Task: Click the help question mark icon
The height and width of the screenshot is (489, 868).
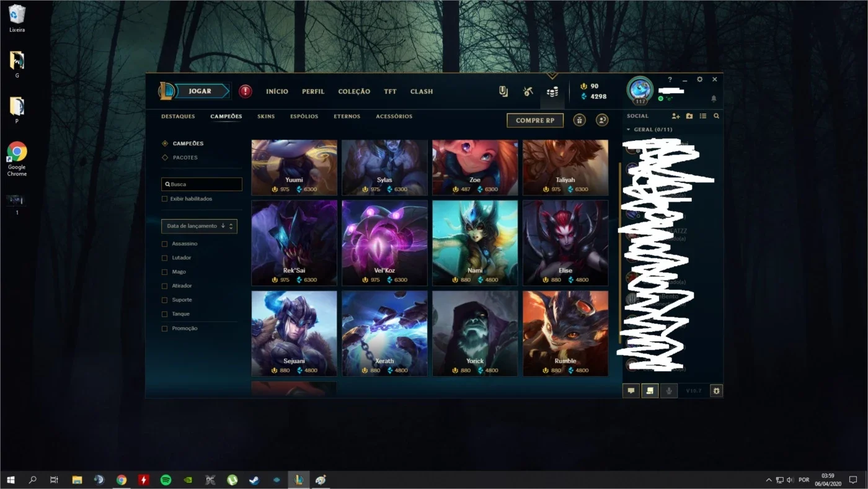Action: coord(670,79)
